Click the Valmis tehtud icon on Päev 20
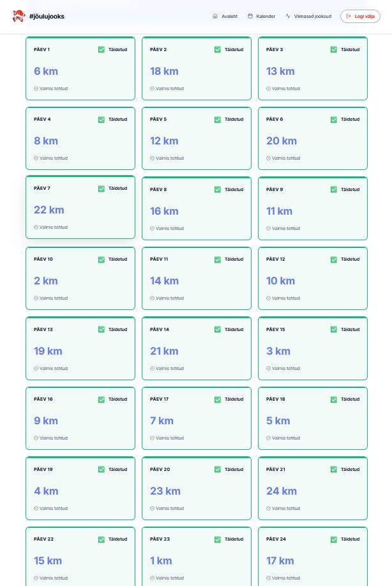Screen dimensions: 392x586 coord(152,508)
